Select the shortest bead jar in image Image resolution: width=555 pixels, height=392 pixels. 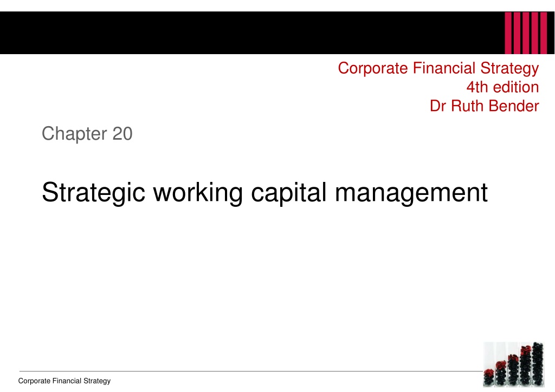pos(489,377)
